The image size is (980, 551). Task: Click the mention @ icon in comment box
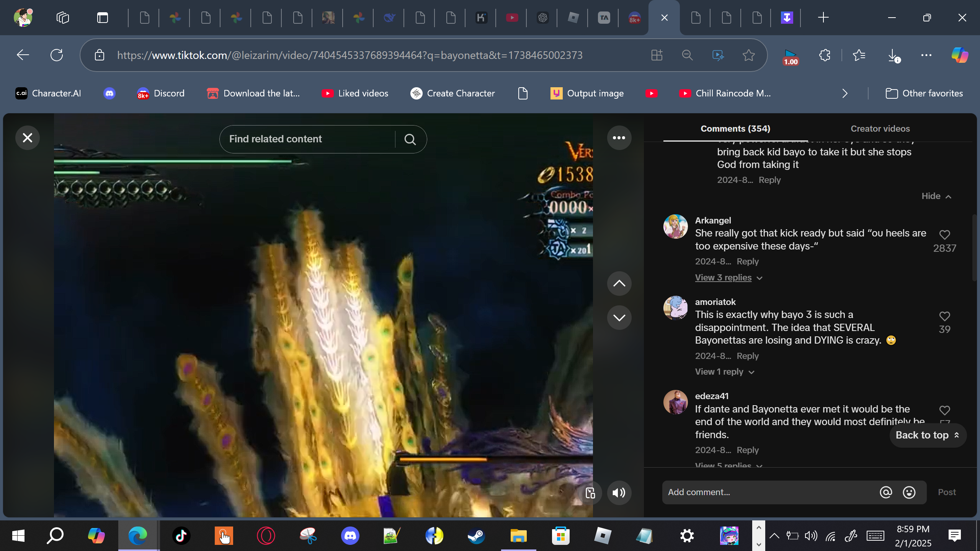coord(886,492)
